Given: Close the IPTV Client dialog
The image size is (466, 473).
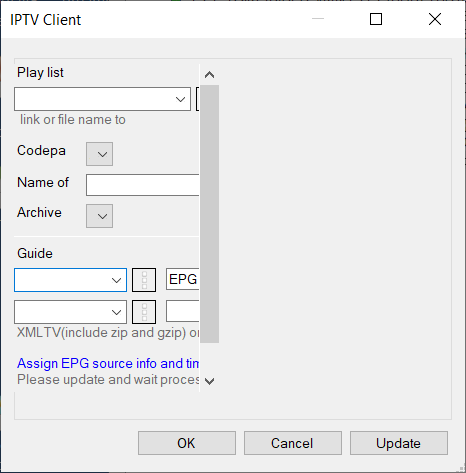Looking at the screenshot, I should [x=435, y=19].
